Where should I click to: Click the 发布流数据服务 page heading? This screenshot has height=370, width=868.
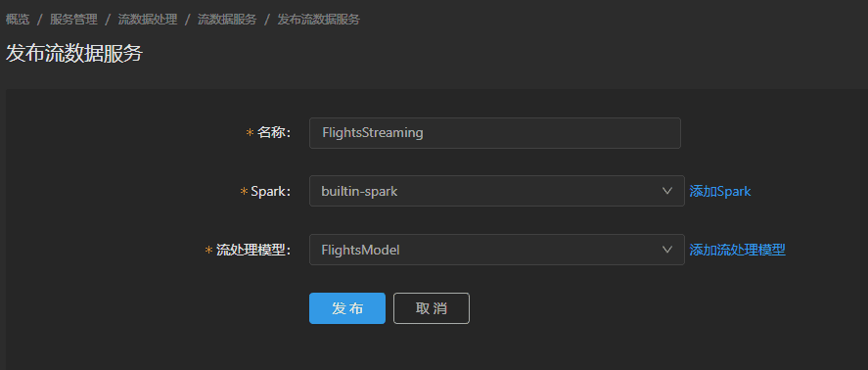click(x=74, y=54)
